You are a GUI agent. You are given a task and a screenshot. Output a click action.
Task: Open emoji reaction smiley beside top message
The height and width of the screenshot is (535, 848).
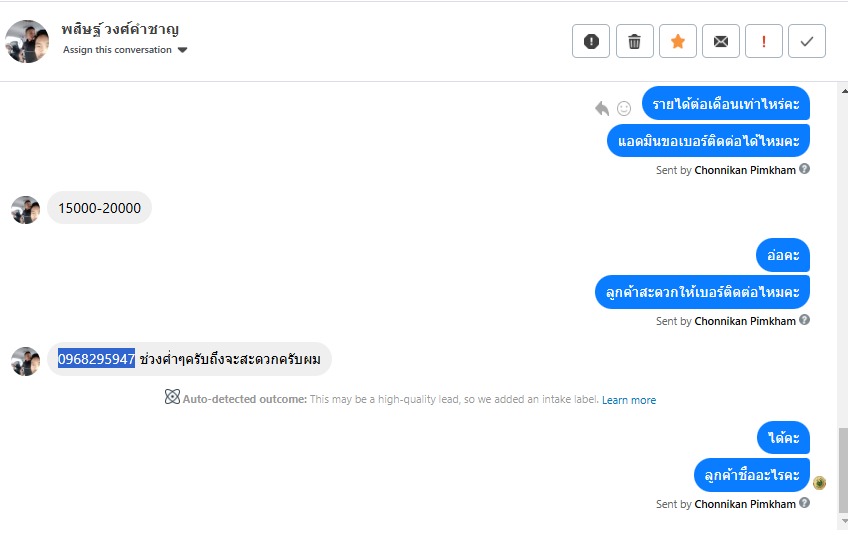pos(624,108)
